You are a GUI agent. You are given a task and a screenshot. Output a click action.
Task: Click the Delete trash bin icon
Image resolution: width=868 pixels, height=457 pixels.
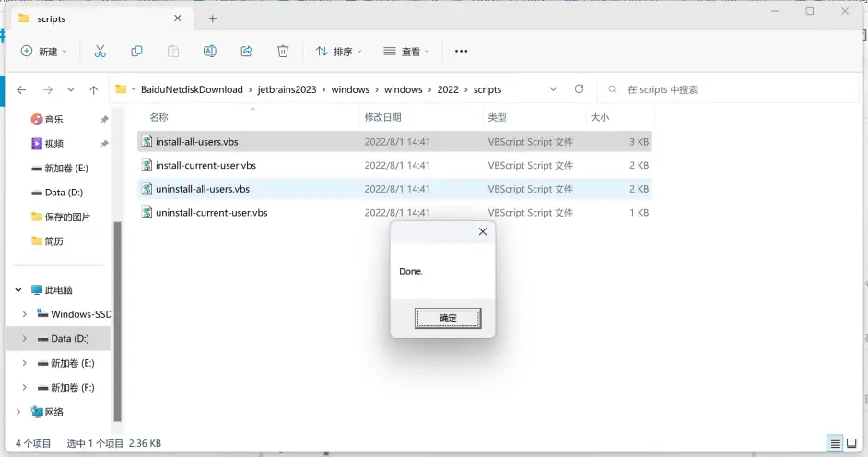tap(283, 52)
